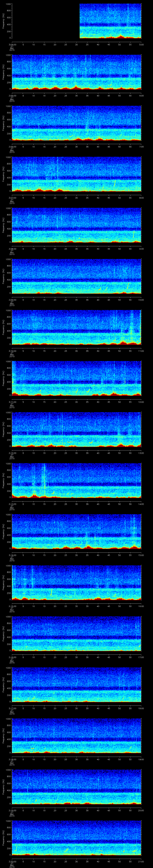Select the spectrogram panel starting at 3:09:00
153x868 pixels.
coord(77,276)
